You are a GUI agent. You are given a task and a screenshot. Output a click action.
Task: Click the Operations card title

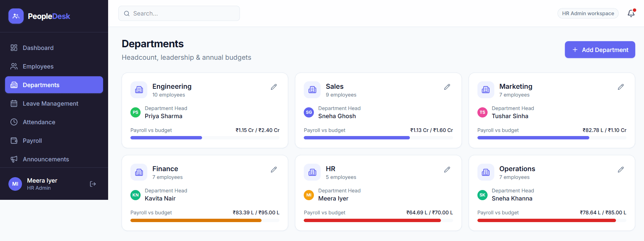pos(517,169)
